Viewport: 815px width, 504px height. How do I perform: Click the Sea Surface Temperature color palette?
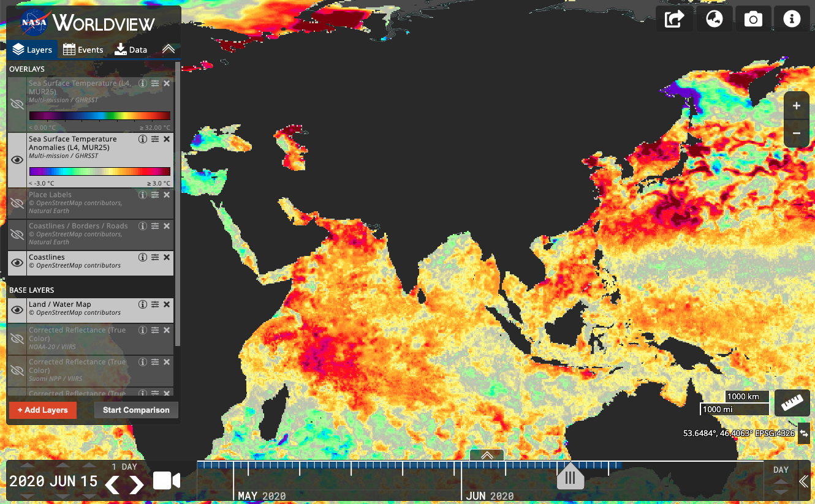point(100,116)
